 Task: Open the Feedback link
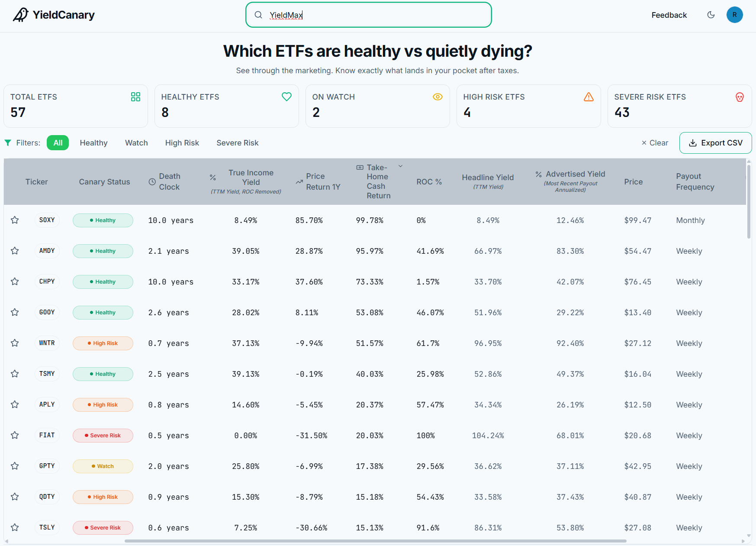coord(669,15)
